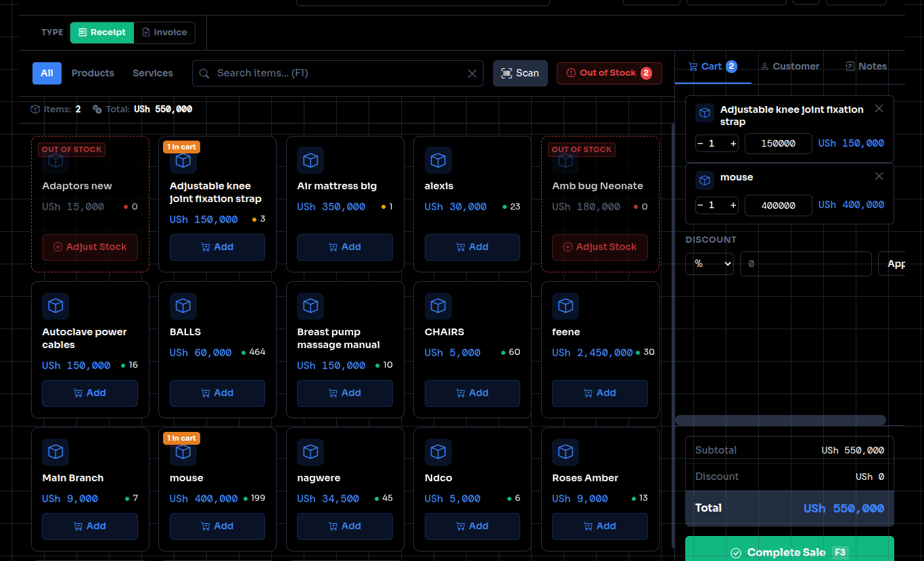
Task: Edit mouse price field 400000
Action: click(778, 205)
